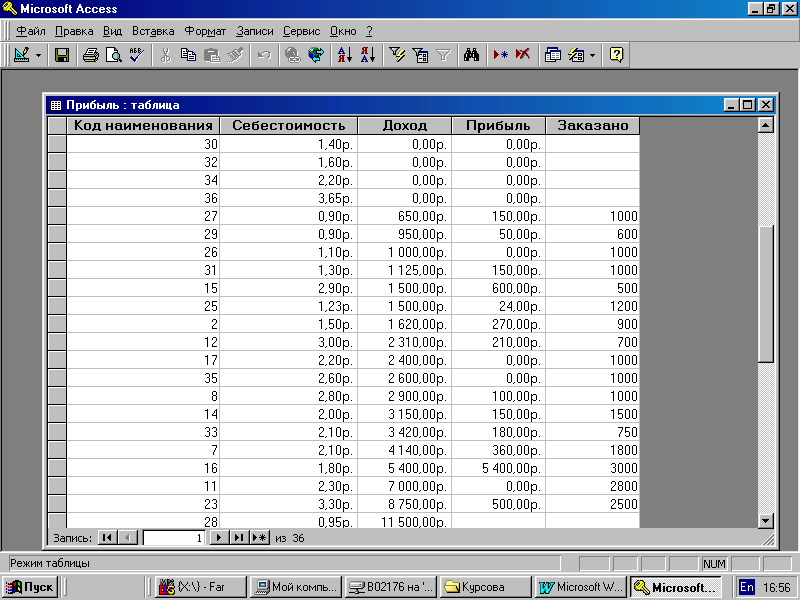Run the Spelling check icon
This screenshot has height=600, width=800.
(137, 55)
